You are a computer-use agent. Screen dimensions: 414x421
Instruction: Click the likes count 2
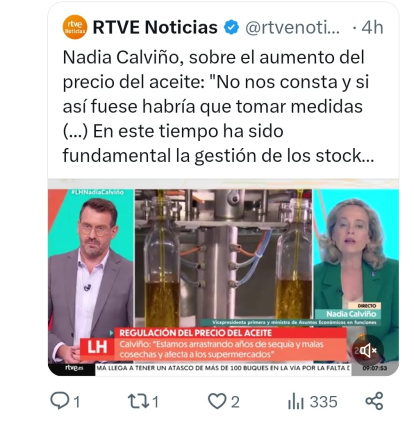235,402
